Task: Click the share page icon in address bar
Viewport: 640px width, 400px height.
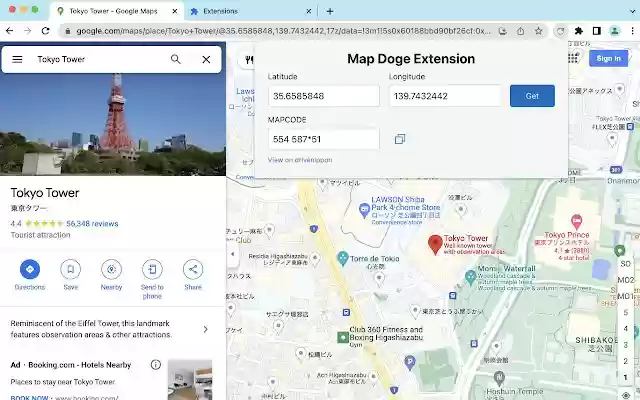Action: pyautogui.click(x=520, y=31)
